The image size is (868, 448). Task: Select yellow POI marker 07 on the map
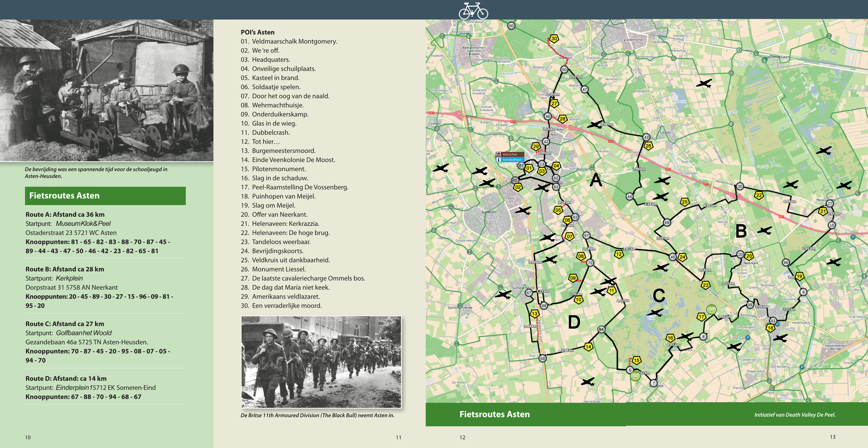tap(570, 237)
